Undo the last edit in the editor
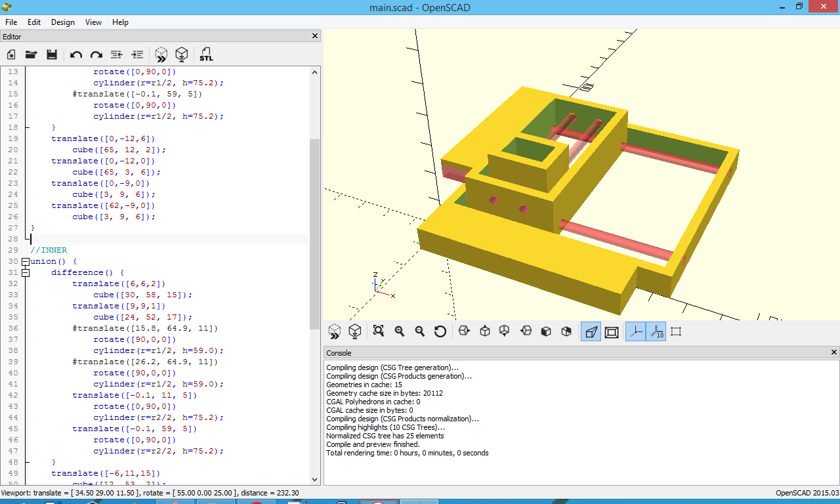Viewport: 840px width, 504px height. point(76,55)
